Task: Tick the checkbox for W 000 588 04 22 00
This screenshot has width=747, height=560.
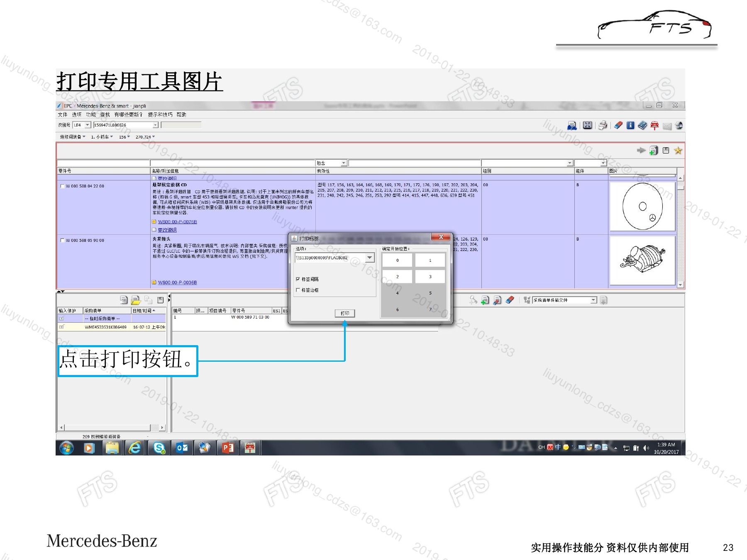Action: coord(62,186)
